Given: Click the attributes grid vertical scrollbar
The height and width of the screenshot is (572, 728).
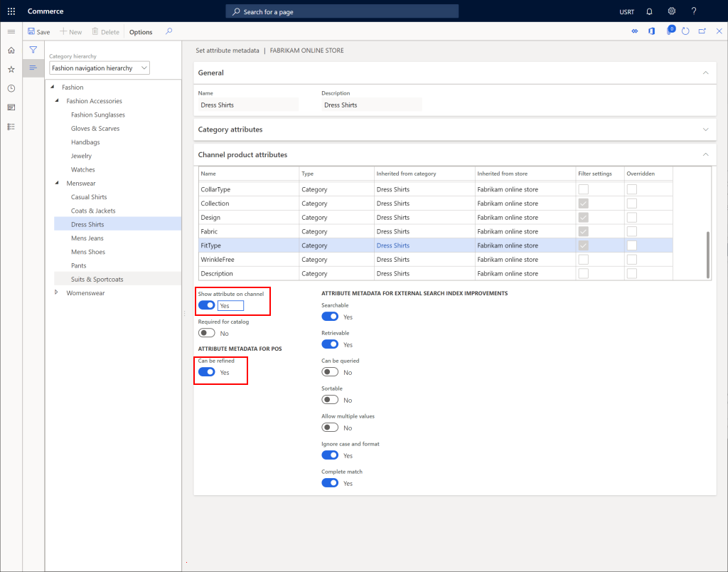Looking at the screenshot, I should pos(708,254).
